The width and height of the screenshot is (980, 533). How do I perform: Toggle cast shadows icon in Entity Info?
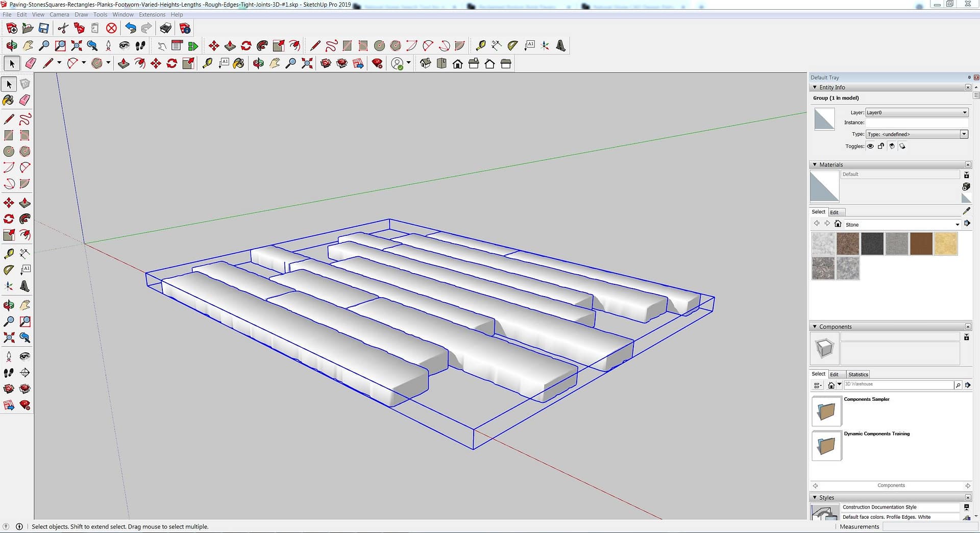coord(902,146)
